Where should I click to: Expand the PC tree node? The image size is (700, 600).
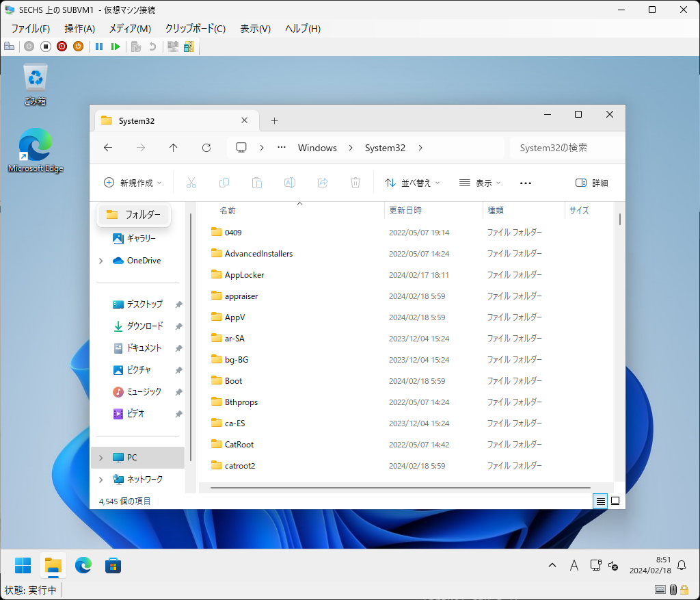click(101, 458)
